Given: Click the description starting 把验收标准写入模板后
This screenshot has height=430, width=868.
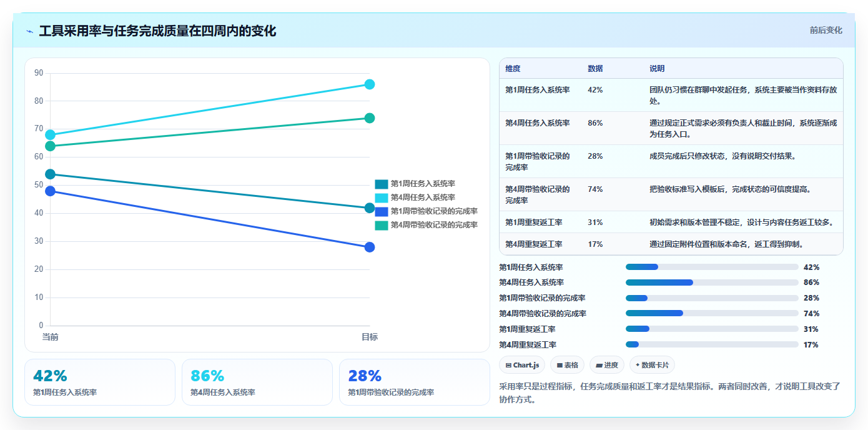Looking at the screenshot, I should [x=731, y=189].
